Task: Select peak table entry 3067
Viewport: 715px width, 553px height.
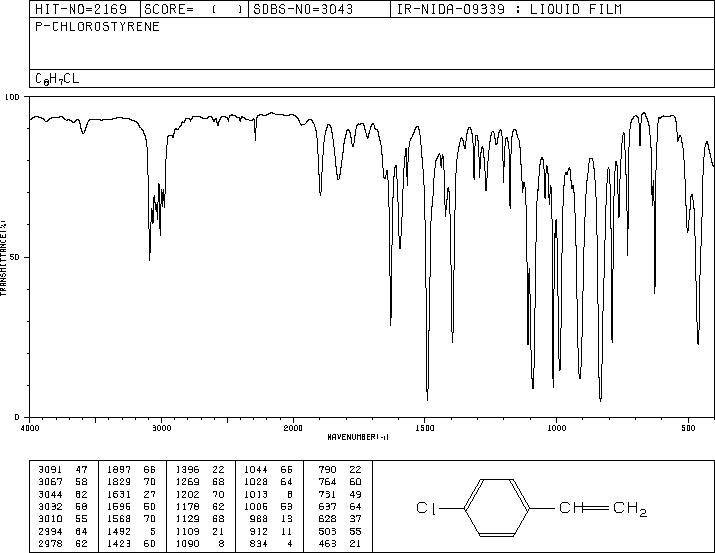Action: pos(49,482)
